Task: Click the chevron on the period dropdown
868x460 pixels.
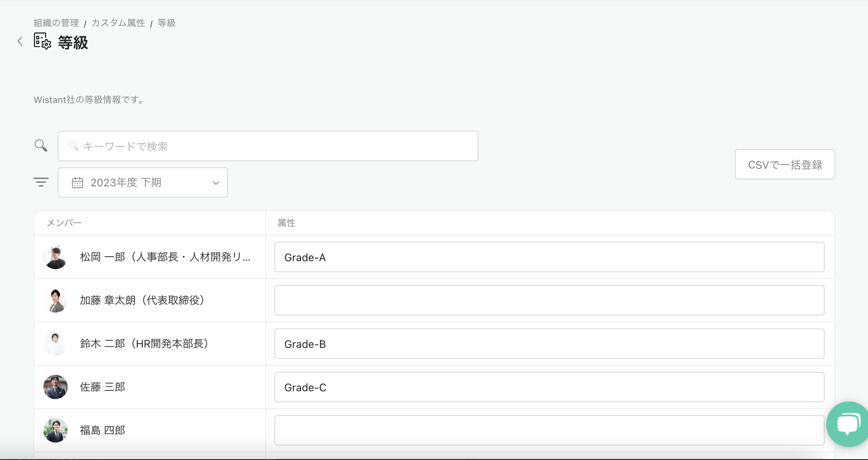Action: 216,183
